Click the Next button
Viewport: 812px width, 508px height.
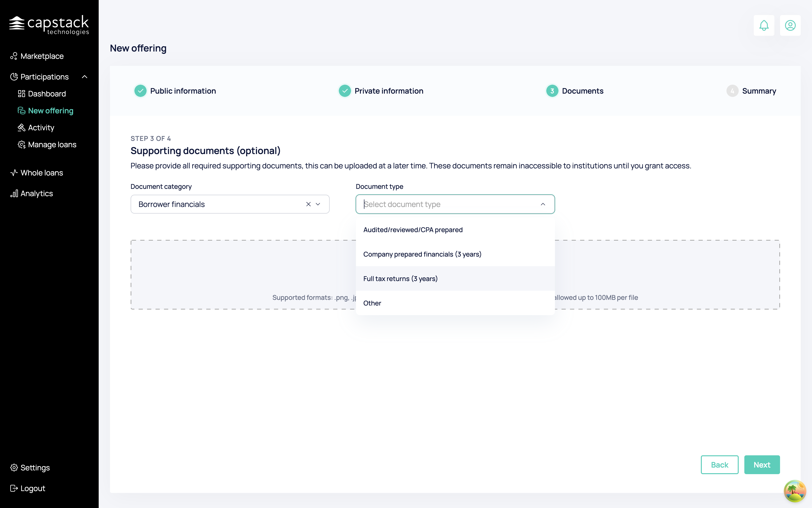click(762, 465)
